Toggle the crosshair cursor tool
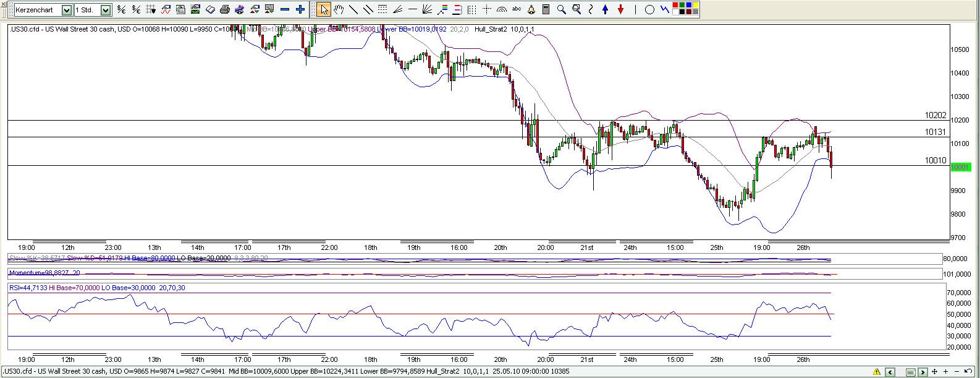 487,9
